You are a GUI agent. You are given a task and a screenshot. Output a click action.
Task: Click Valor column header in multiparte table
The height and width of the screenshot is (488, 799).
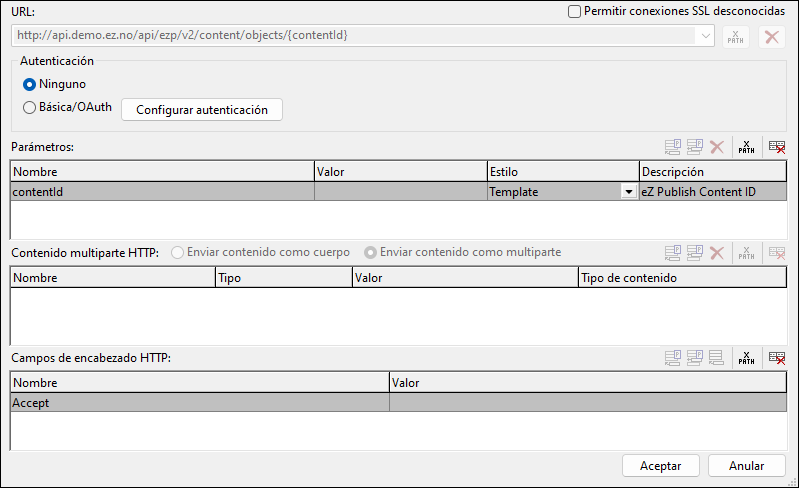(x=465, y=278)
